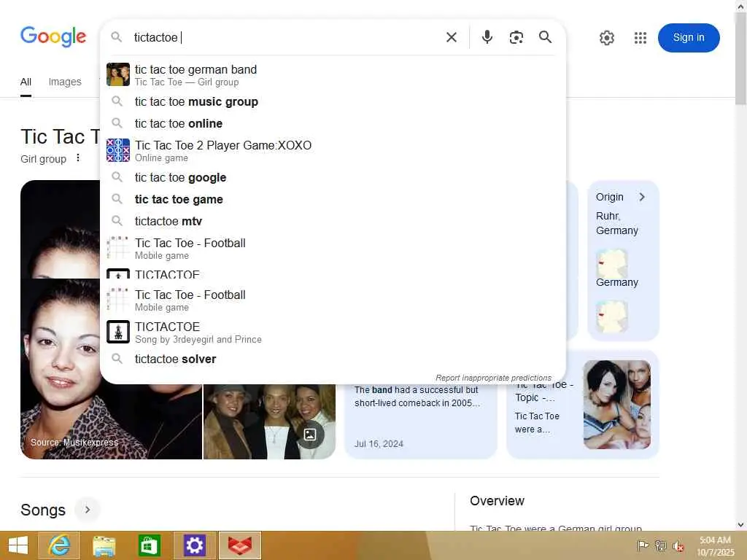Image resolution: width=747 pixels, height=560 pixels.
Task: Open the taskbar clock and date
Action: tap(715, 545)
